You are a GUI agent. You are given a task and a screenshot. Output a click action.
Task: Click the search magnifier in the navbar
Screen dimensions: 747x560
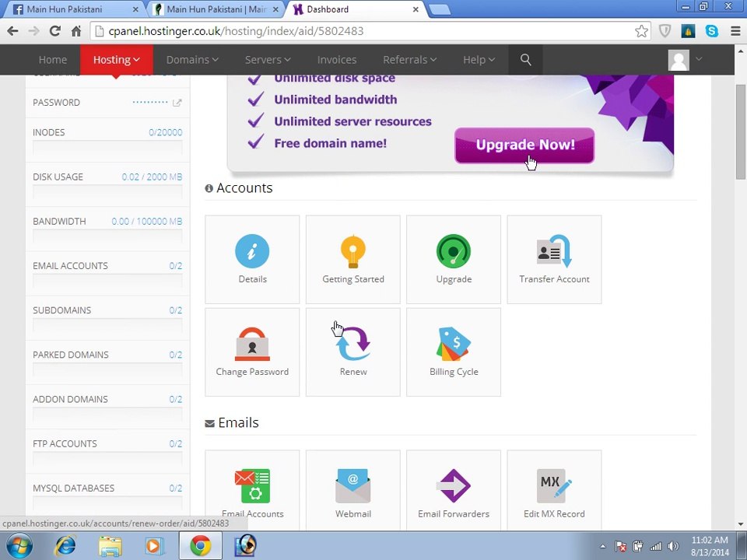[525, 60]
